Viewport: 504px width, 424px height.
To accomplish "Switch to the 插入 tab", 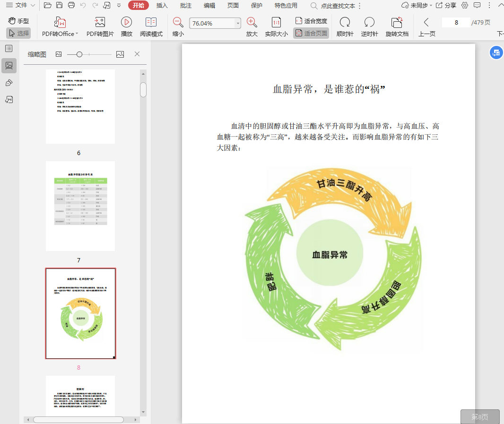I will coord(162,6).
